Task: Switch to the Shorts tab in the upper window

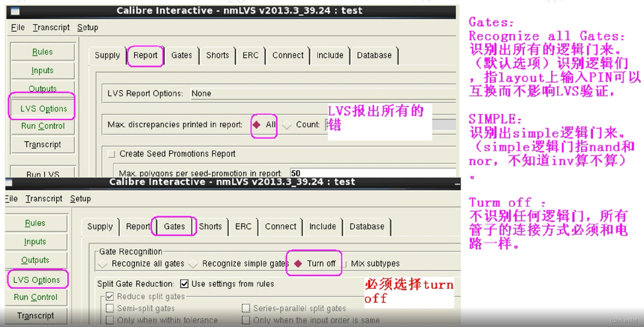Action: point(217,55)
